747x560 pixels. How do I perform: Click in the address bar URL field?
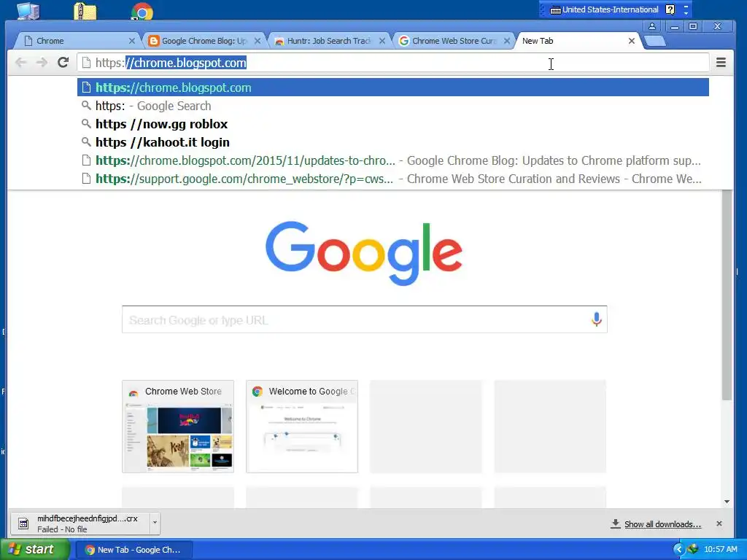point(393,63)
